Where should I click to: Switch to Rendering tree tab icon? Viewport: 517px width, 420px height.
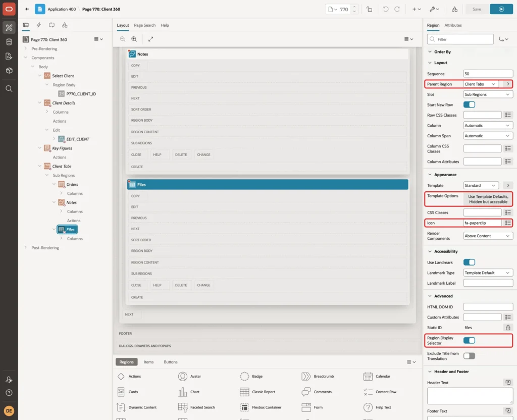click(x=26, y=25)
